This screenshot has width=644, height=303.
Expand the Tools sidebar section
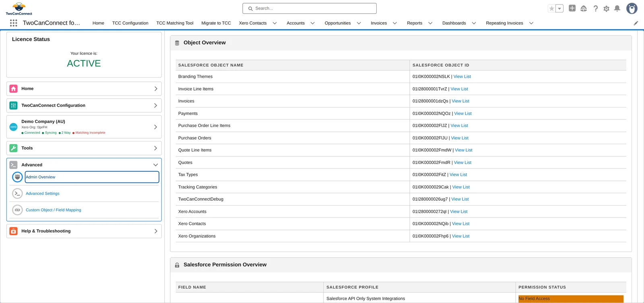(156, 148)
